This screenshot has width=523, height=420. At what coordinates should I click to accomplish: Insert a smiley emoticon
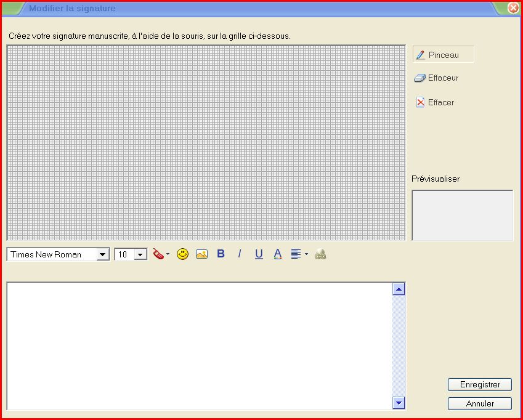click(182, 254)
